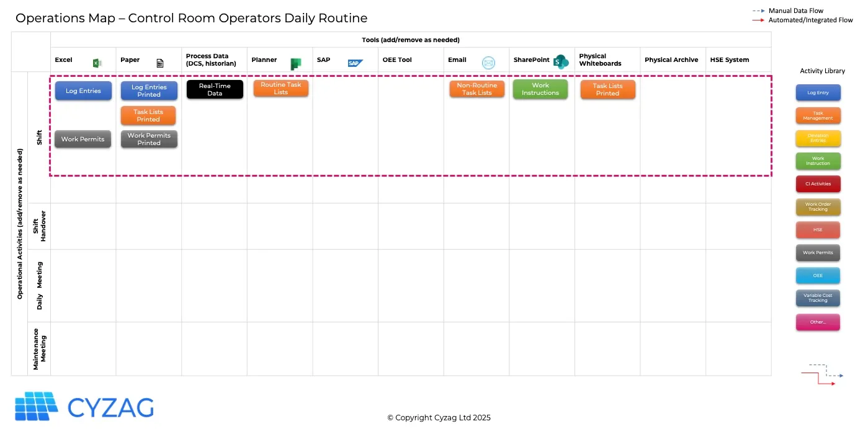Click the SharePoint column header text

coord(532,60)
